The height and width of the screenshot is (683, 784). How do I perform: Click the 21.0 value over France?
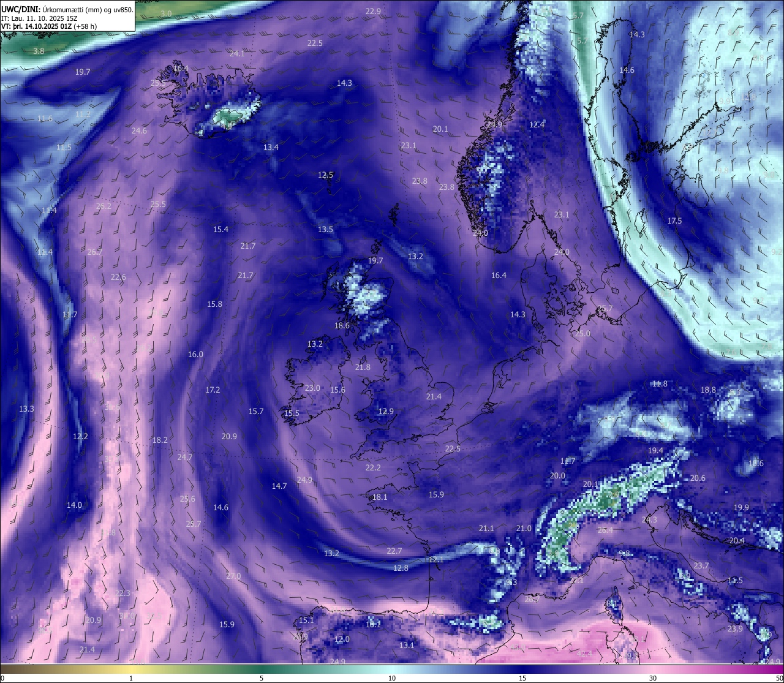point(524,528)
